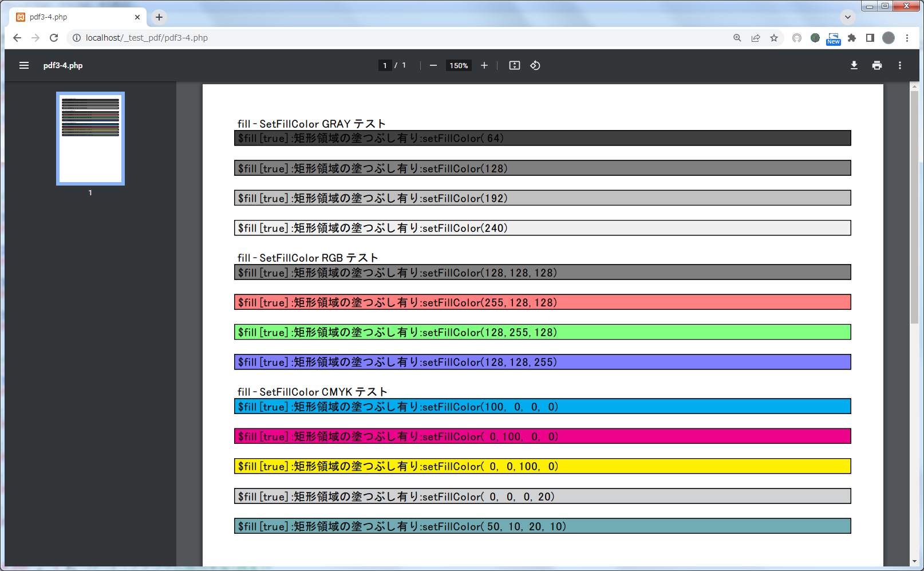Open the Chrome profile avatar
This screenshot has height=571, width=924.
[x=889, y=38]
